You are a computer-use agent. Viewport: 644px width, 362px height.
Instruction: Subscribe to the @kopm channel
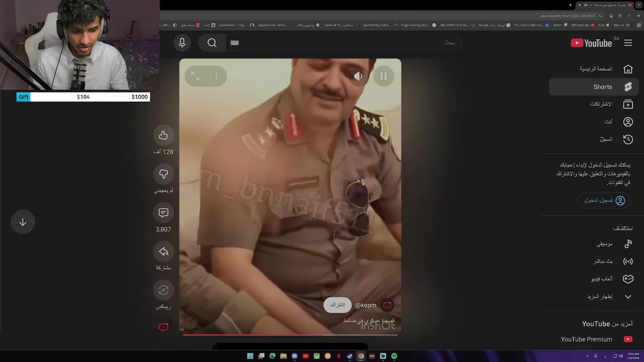pos(338,305)
